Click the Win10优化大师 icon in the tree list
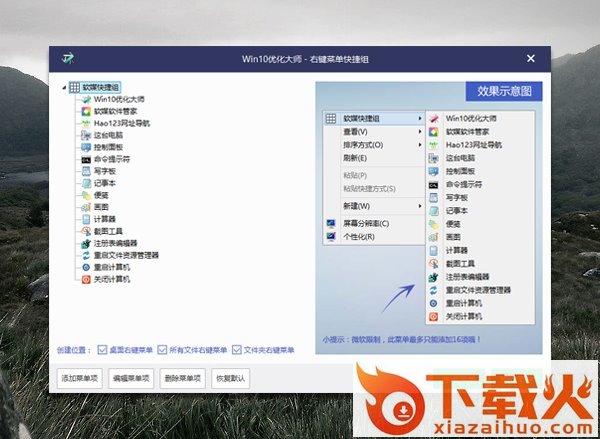Screen dimensions: 600x439 (x=86, y=100)
